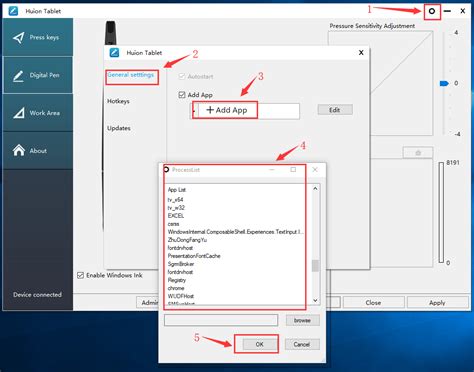Click the App List scroll up arrow
The height and width of the screenshot is (372, 474).
[x=315, y=189]
